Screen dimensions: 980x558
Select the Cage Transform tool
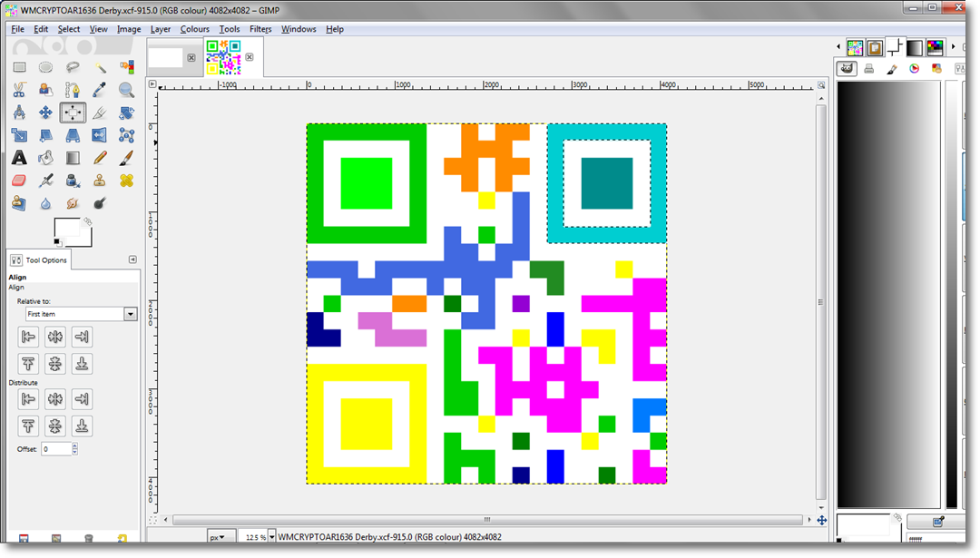[127, 135]
